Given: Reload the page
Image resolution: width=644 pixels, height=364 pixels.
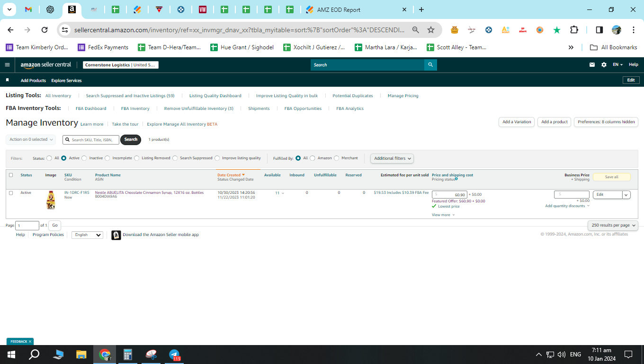Looking at the screenshot, I should (x=45, y=30).
